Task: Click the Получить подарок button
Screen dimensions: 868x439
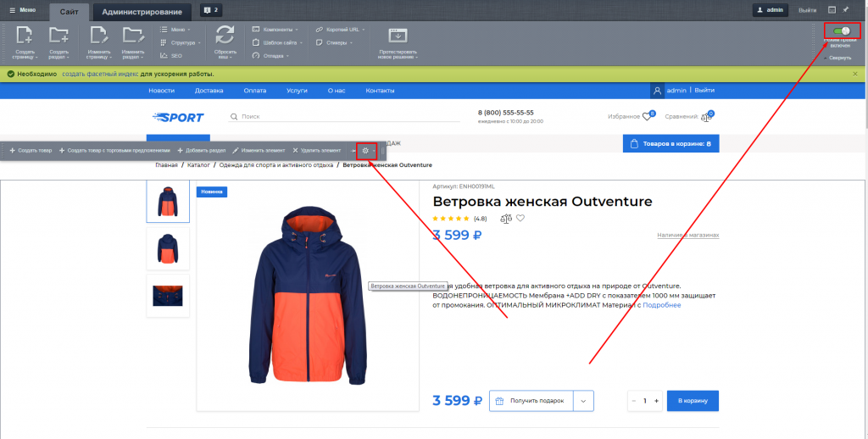Action: (x=531, y=401)
